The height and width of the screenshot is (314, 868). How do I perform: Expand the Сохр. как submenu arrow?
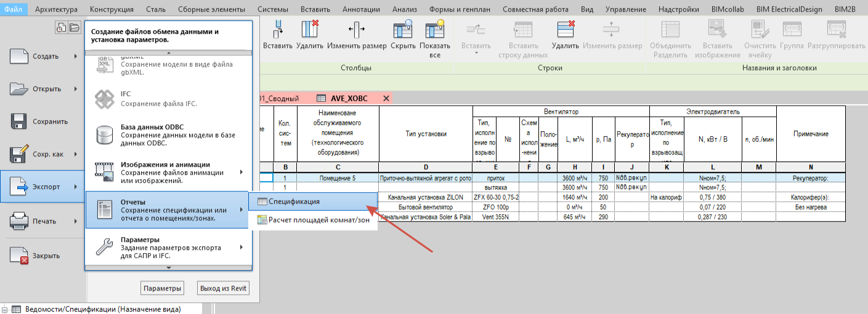click(x=76, y=154)
